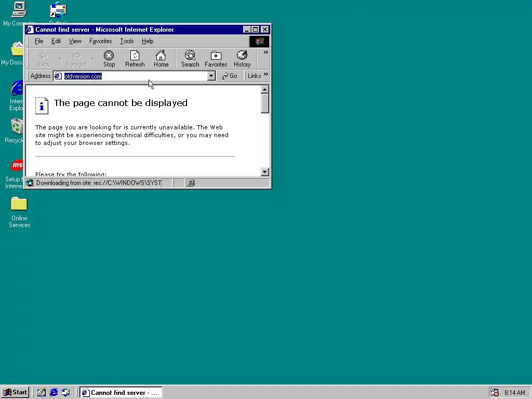Open the Search pane
532x399 pixels.
[x=190, y=59]
